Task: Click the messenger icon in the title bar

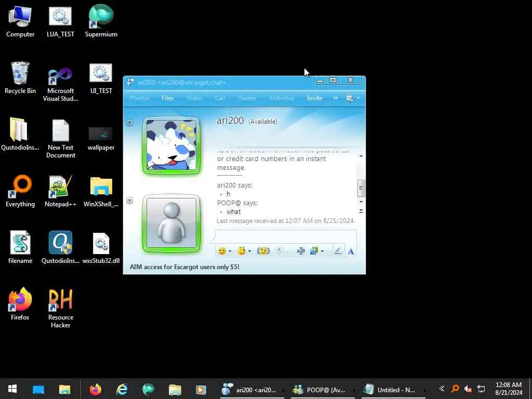Action: pos(130,83)
